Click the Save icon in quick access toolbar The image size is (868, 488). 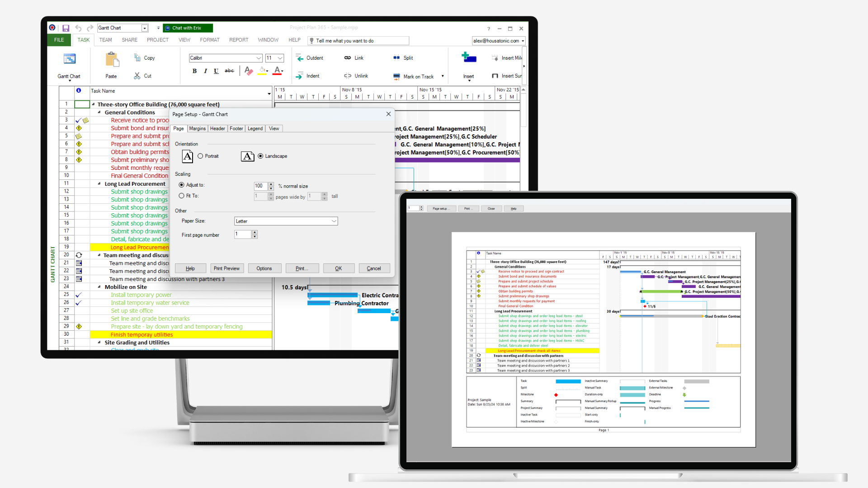(66, 28)
